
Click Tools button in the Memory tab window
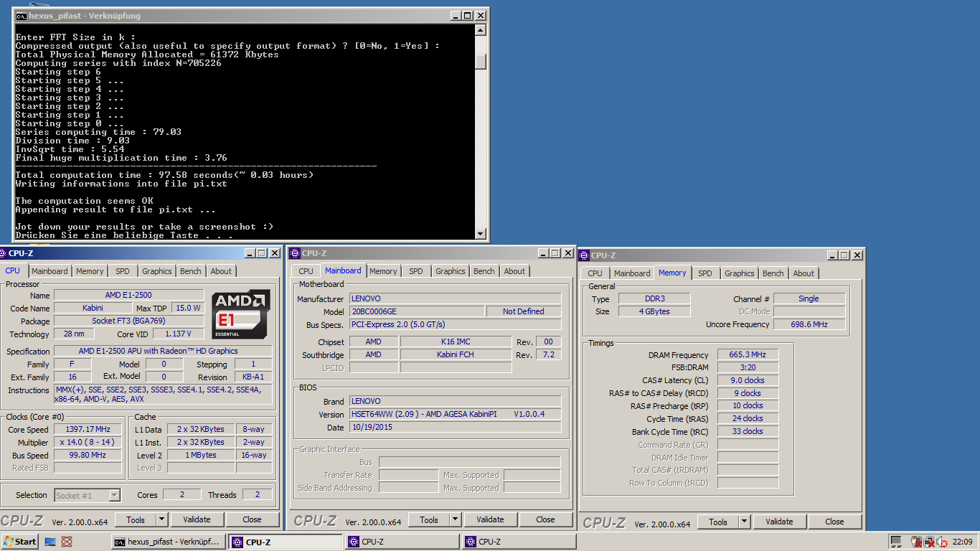pyautogui.click(x=718, y=522)
